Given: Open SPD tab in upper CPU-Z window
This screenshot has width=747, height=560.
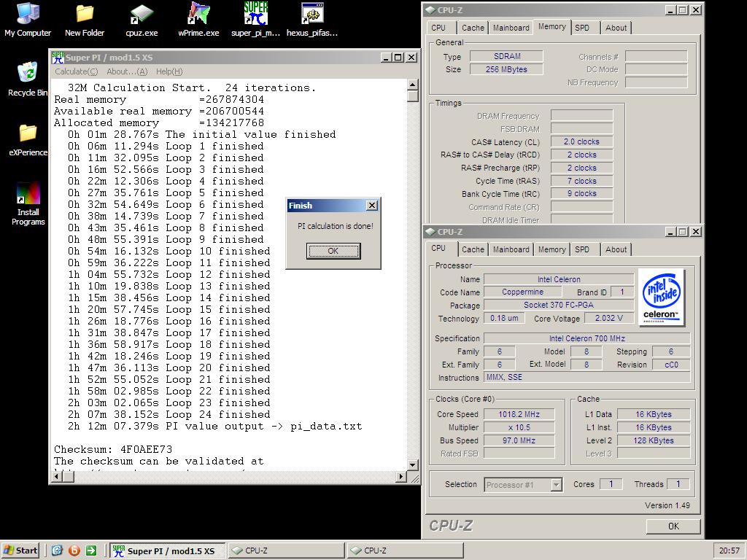Looking at the screenshot, I should [582, 28].
